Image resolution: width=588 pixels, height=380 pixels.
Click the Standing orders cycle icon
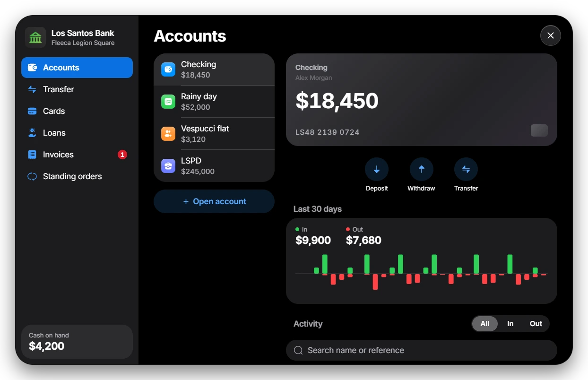[x=32, y=176]
